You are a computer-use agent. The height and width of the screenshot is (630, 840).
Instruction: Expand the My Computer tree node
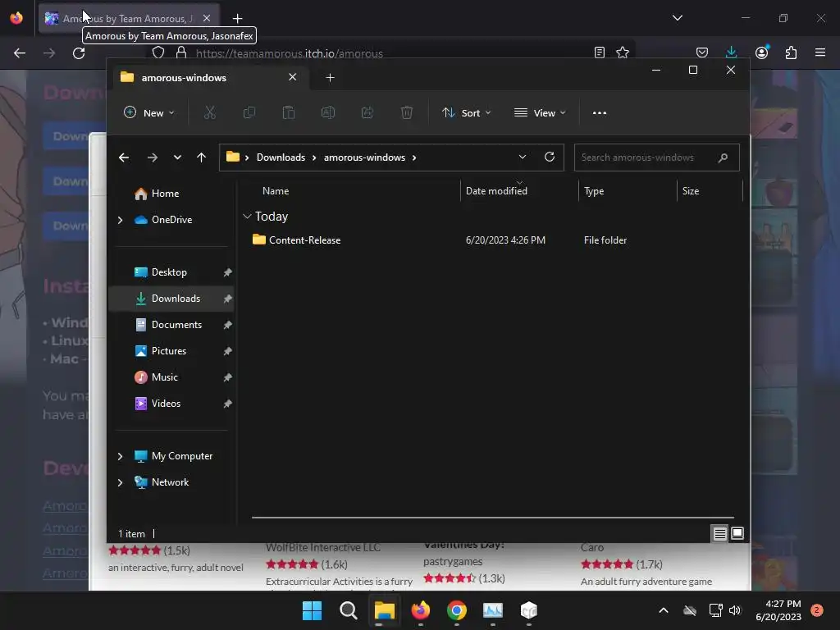tap(120, 456)
